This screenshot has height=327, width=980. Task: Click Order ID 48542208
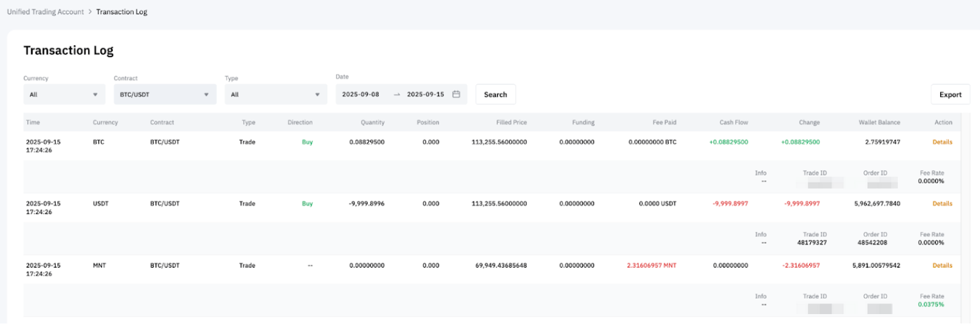coord(872,242)
